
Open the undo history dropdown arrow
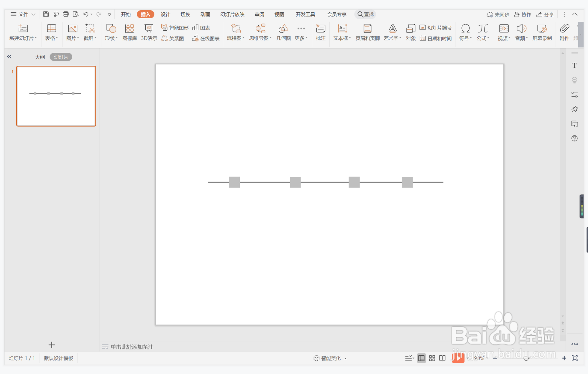tap(91, 14)
